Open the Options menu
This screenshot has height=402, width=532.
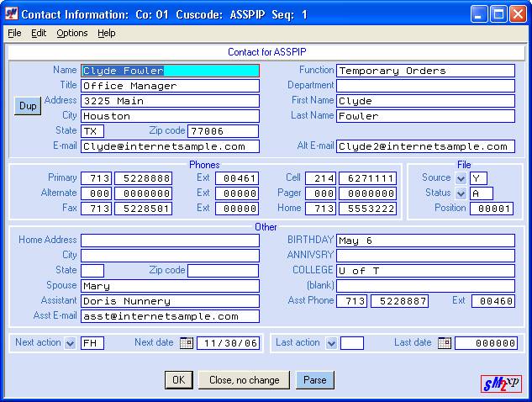(72, 33)
